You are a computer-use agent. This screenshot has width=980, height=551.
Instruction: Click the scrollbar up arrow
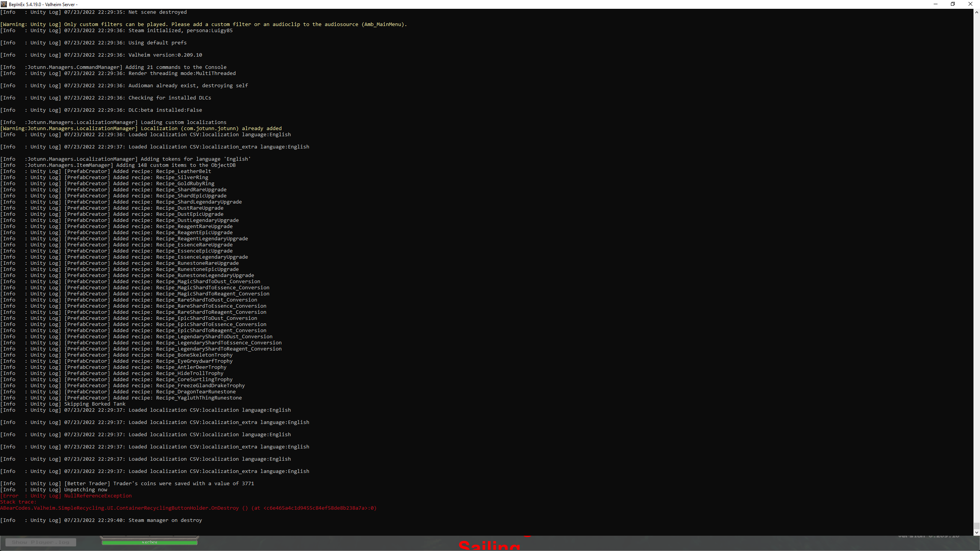977,12
